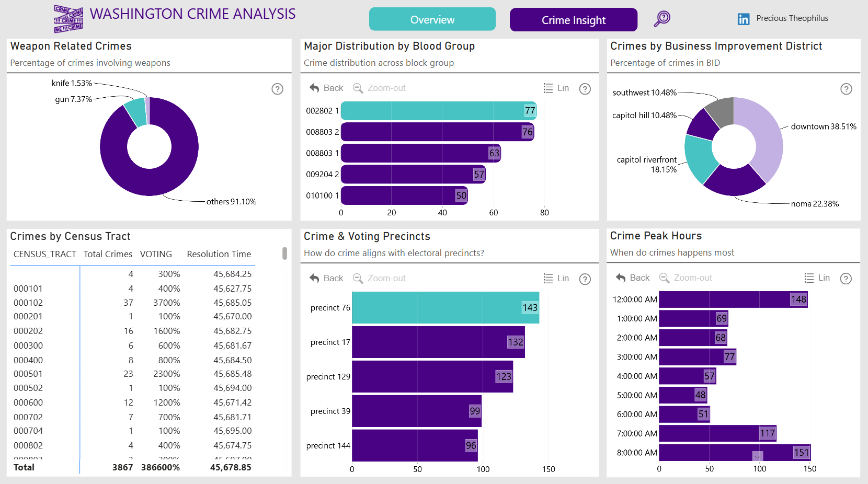The height and width of the screenshot is (484, 868).
Task: Select the 008803 1 bar showing 63
Action: (421, 153)
